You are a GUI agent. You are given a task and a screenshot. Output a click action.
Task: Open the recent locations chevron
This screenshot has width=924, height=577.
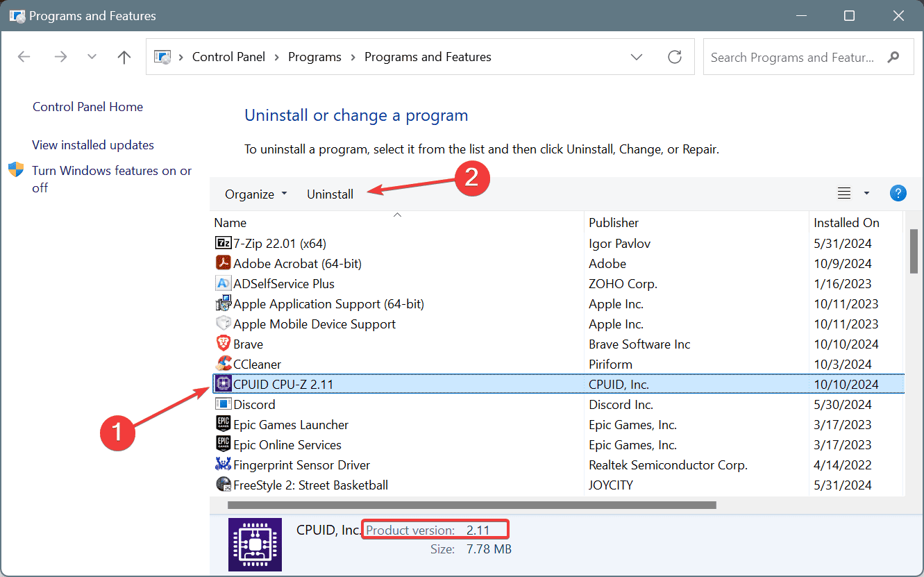92,57
